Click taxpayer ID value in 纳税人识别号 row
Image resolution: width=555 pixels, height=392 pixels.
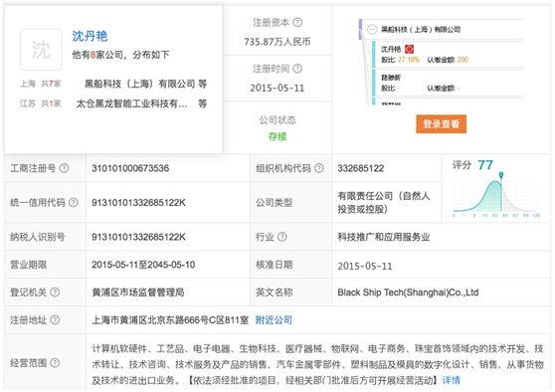tap(138, 237)
